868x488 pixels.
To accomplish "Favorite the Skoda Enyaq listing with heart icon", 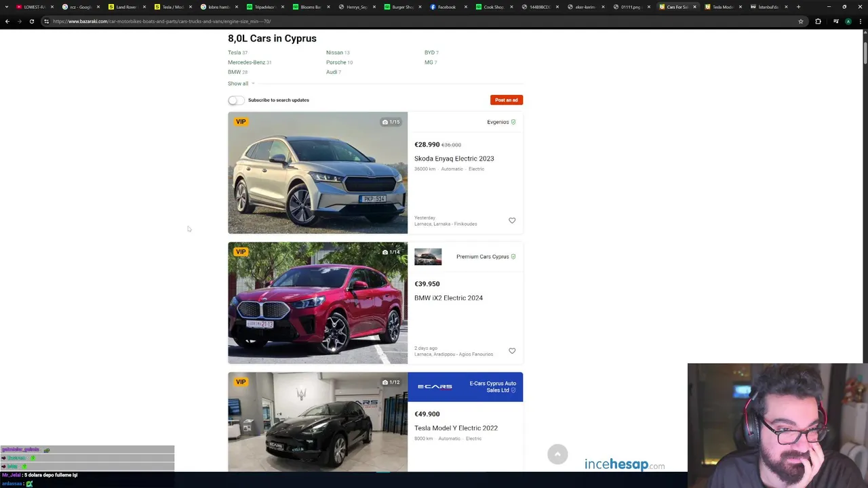I will point(512,220).
